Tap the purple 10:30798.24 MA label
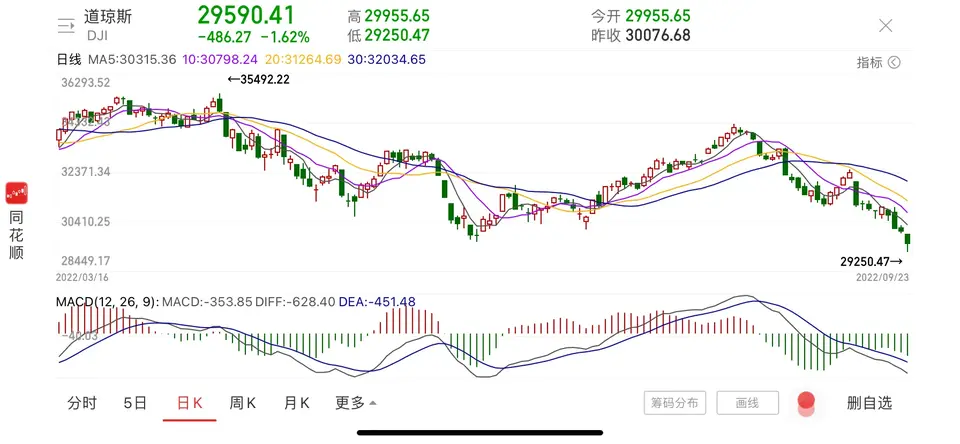The image size is (960, 444). pos(220,60)
